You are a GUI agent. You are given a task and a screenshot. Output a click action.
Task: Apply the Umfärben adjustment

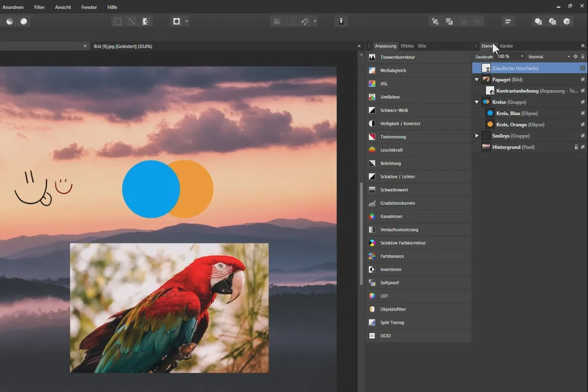click(419, 97)
